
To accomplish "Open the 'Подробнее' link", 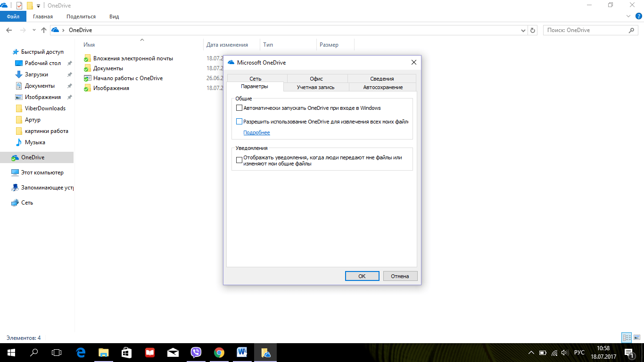I will pyautogui.click(x=256, y=132).
